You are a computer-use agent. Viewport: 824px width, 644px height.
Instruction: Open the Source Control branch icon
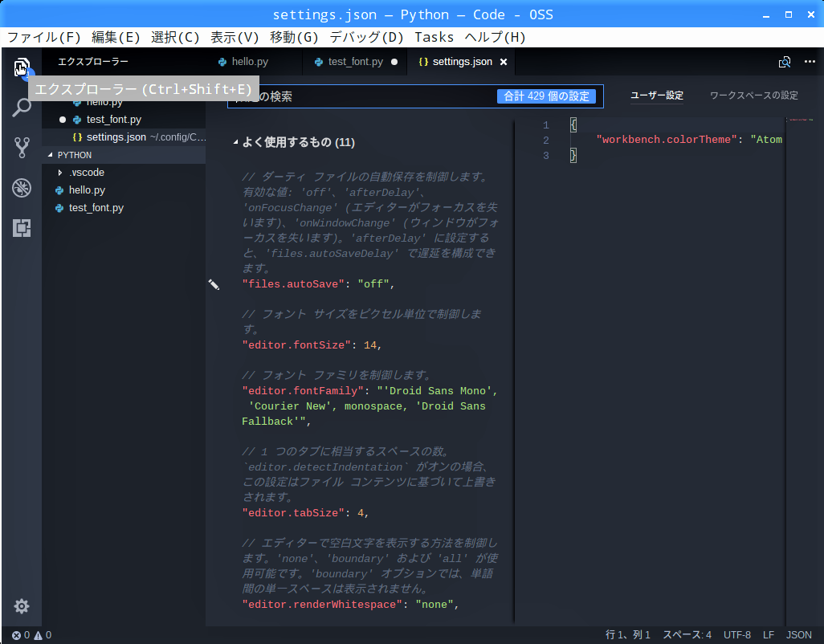(22, 148)
